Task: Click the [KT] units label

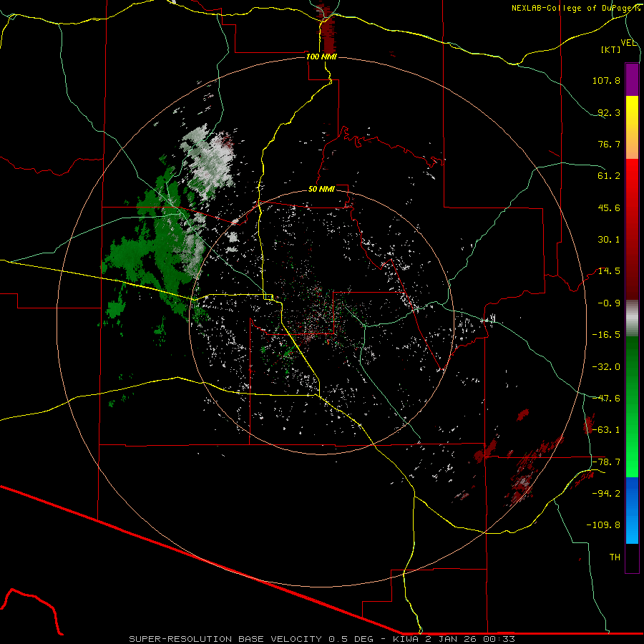Action: 611,49
